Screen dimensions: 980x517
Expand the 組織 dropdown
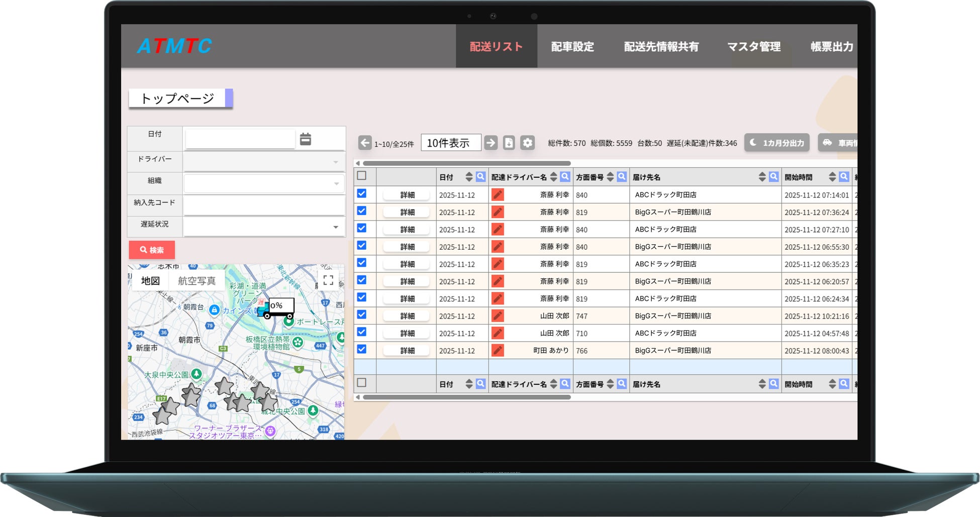[x=264, y=184]
